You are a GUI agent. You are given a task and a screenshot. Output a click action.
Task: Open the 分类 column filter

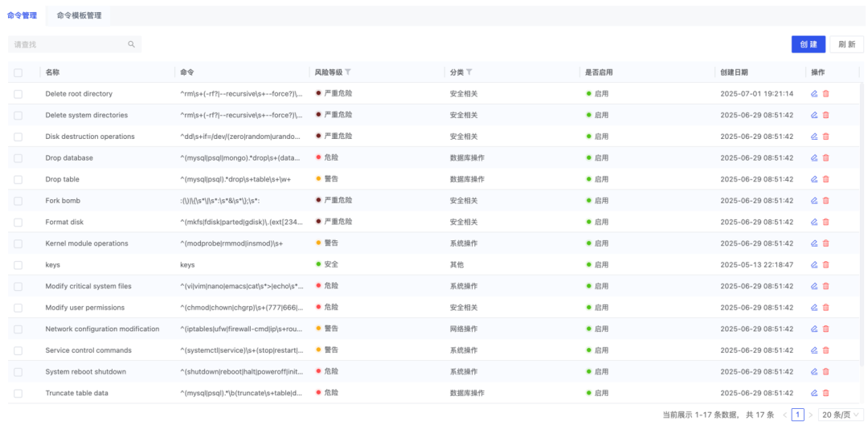469,72
